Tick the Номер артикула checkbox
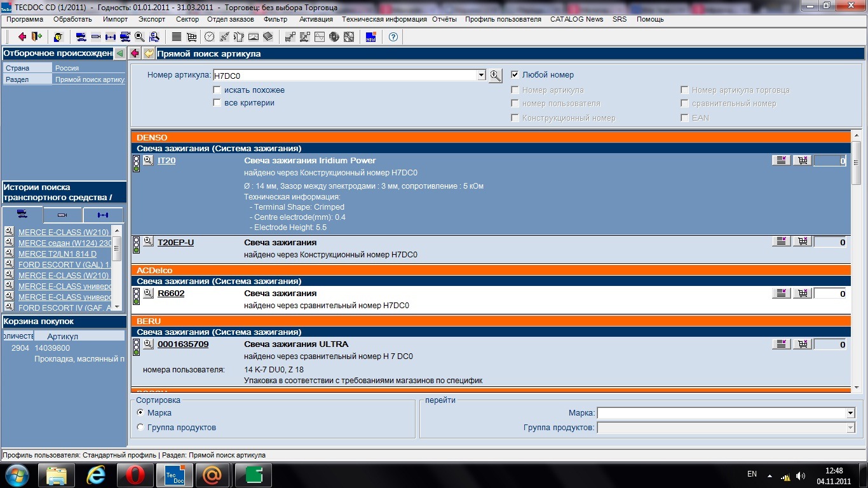The height and width of the screenshot is (488, 868). [x=515, y=90]
